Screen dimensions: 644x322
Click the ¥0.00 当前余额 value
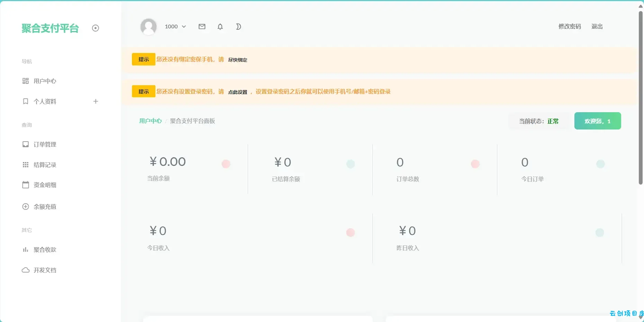[x=168, y=162]
